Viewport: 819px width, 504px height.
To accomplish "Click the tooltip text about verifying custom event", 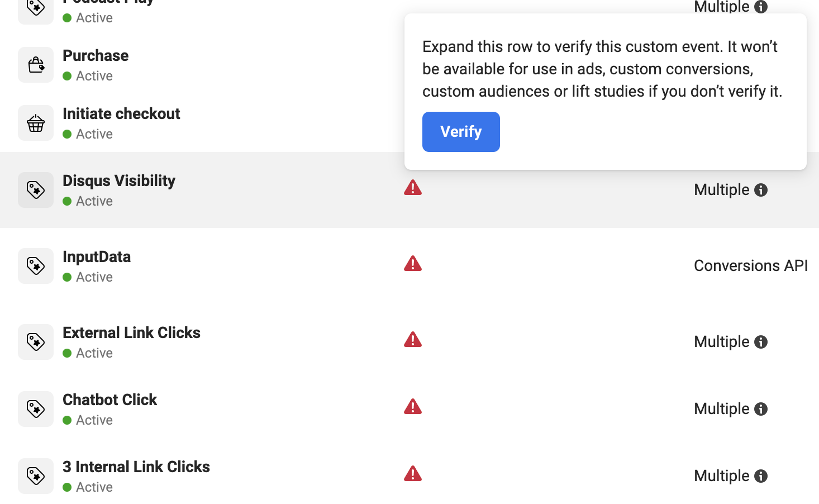I will (602, 69).
